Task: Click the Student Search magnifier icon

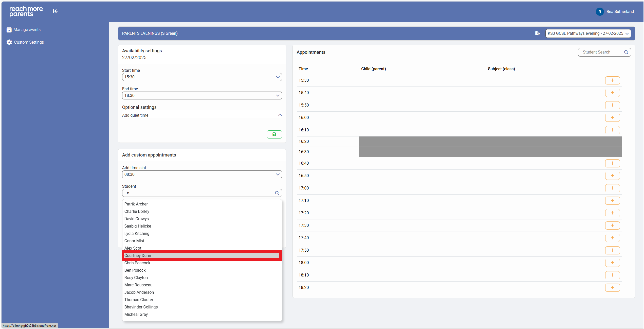Action: click(x=626, y=52)
